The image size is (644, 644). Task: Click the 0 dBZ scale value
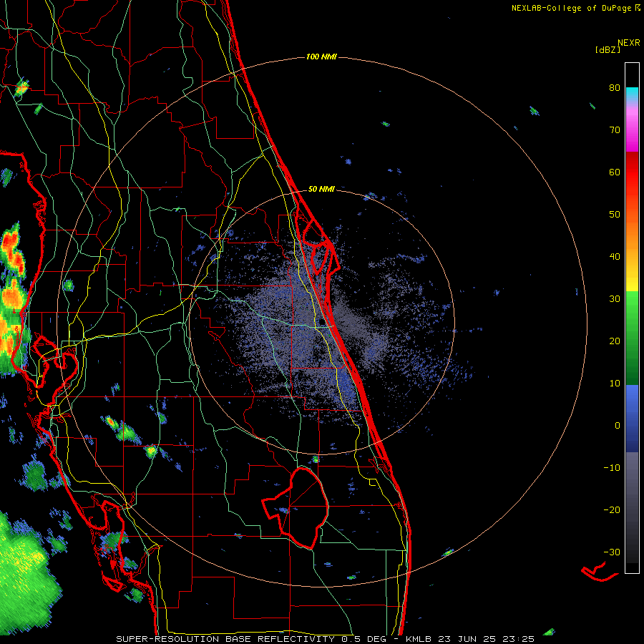click(x=618, y=426)
